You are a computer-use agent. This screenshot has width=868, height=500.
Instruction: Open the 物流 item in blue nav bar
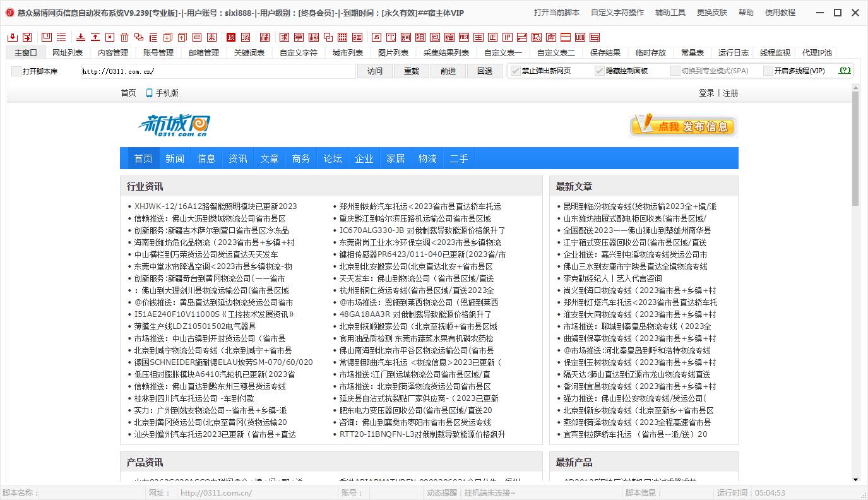(427, 158)
